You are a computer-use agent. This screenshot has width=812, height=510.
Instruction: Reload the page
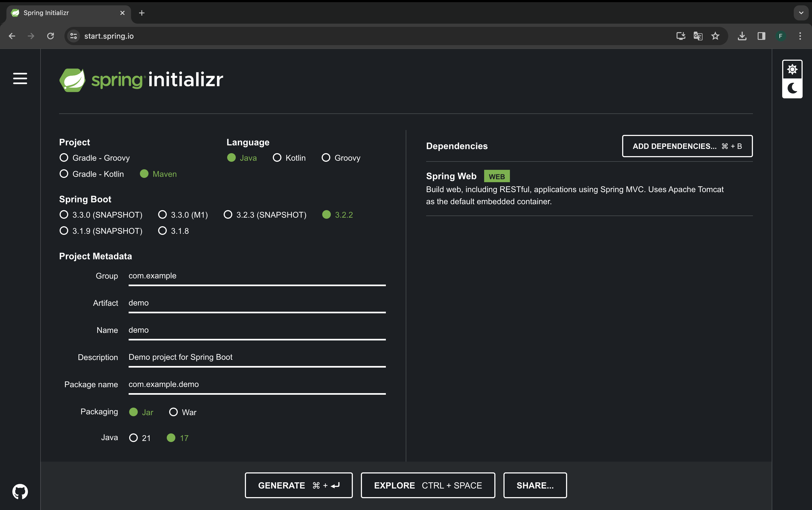pyautogui.click(x=50, y=36)
